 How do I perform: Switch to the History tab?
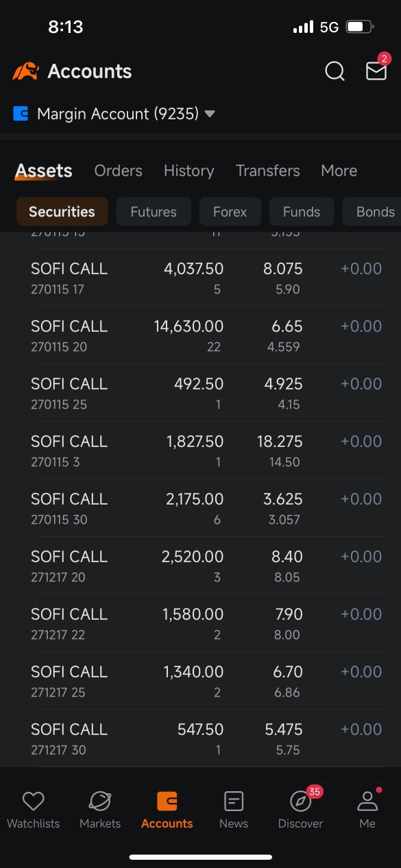click(x=189, y=171)
